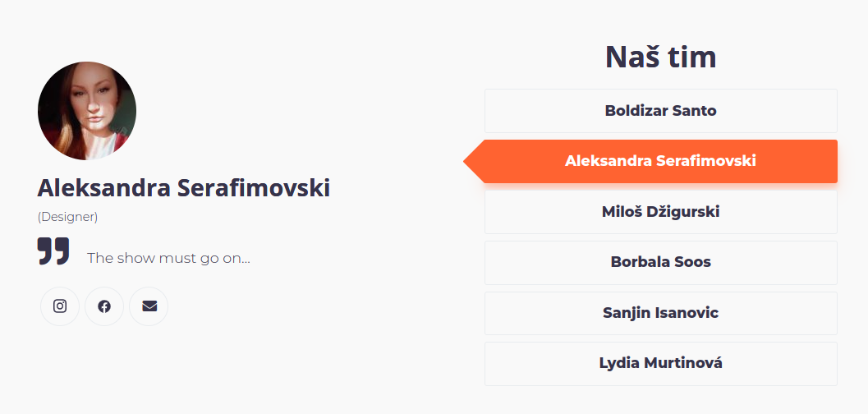Open the Instagram profile icon
Screen dimensions: 868x414
60,306
